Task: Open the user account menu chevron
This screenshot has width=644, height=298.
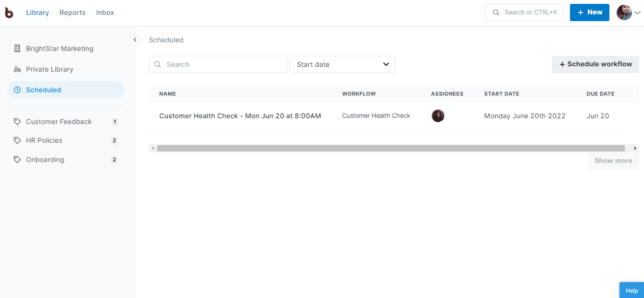Action: 638,13
